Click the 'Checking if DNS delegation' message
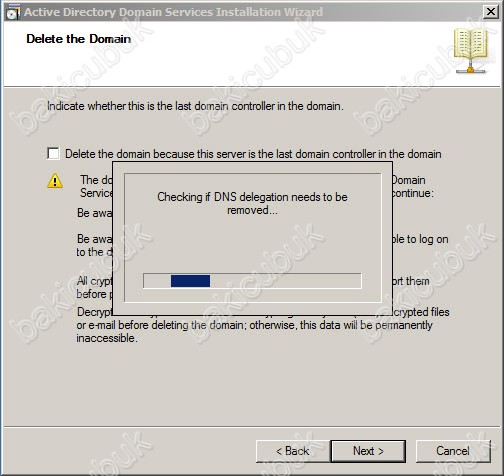Screen dimensions: 504x476 (252, 203)
